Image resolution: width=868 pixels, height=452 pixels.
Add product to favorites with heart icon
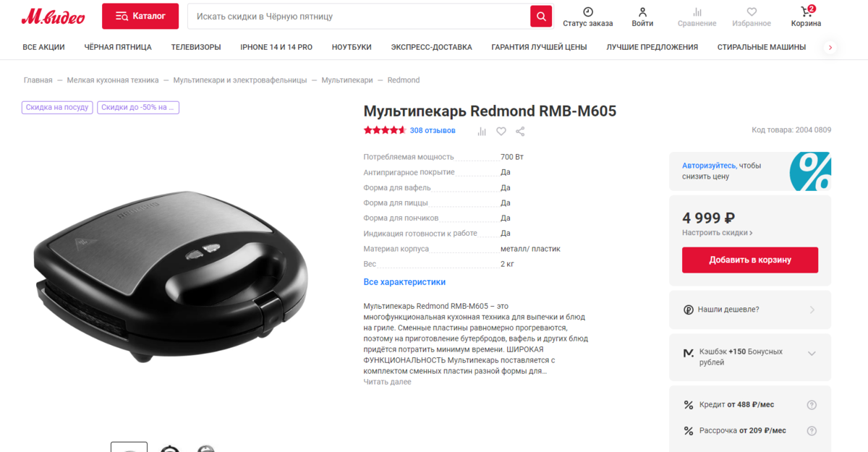(x=501, y=131)
